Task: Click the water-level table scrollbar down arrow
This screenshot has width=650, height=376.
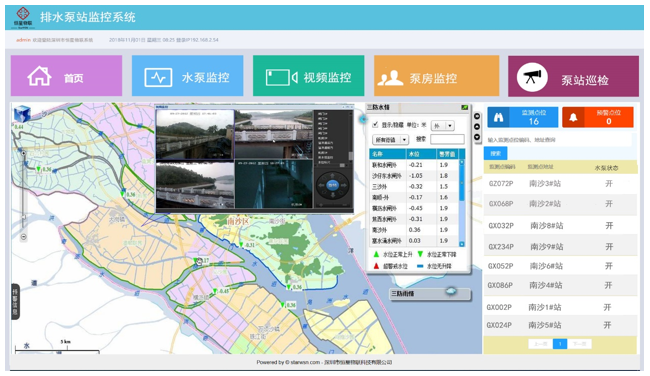Action: click(x=462, y=244)
